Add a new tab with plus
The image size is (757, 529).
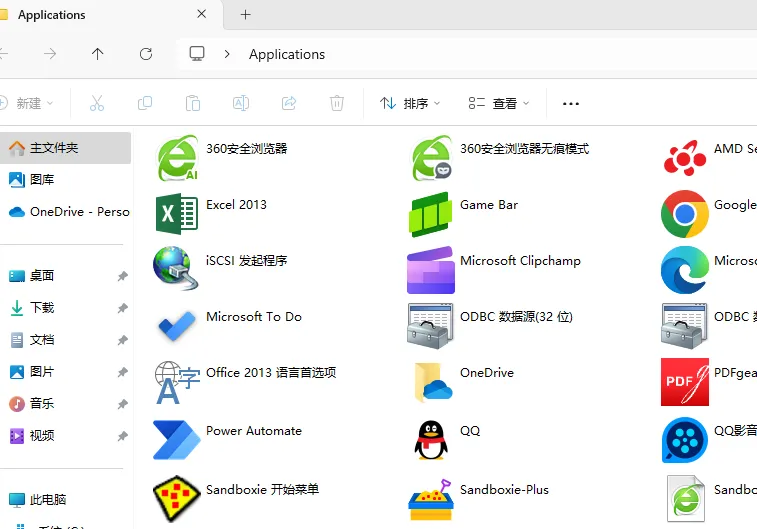click(x=245, y=14)
